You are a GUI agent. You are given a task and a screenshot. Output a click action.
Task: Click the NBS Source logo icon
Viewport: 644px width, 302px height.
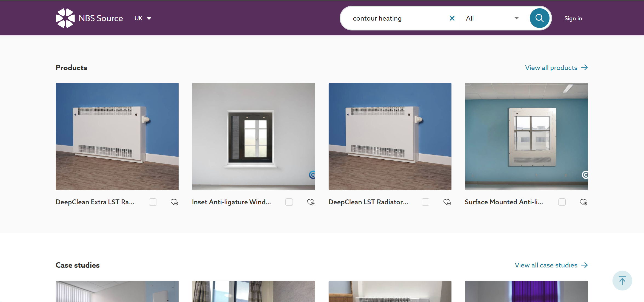click(65, 18)
